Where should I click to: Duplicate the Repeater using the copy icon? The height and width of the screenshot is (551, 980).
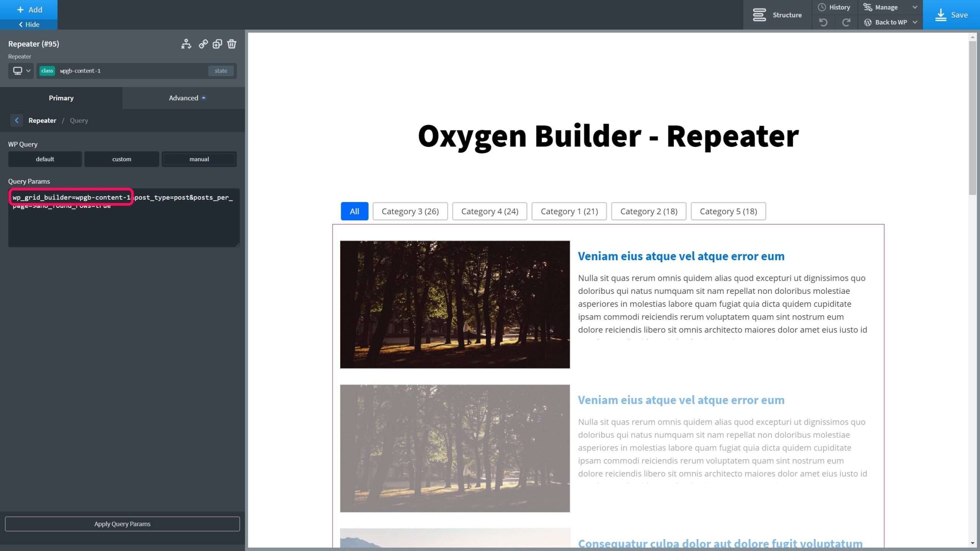tap(217, 44)
